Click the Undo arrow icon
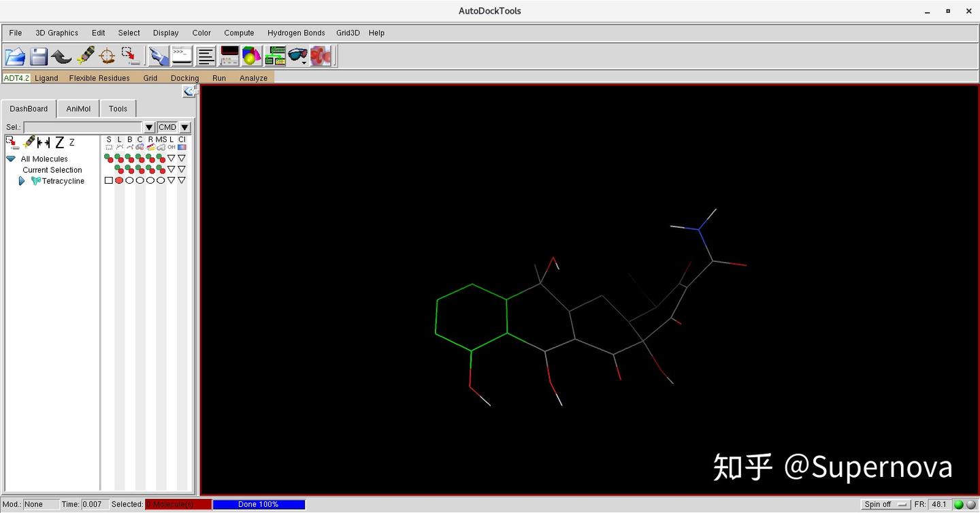980x513 pixels. (x=61, y=56)
